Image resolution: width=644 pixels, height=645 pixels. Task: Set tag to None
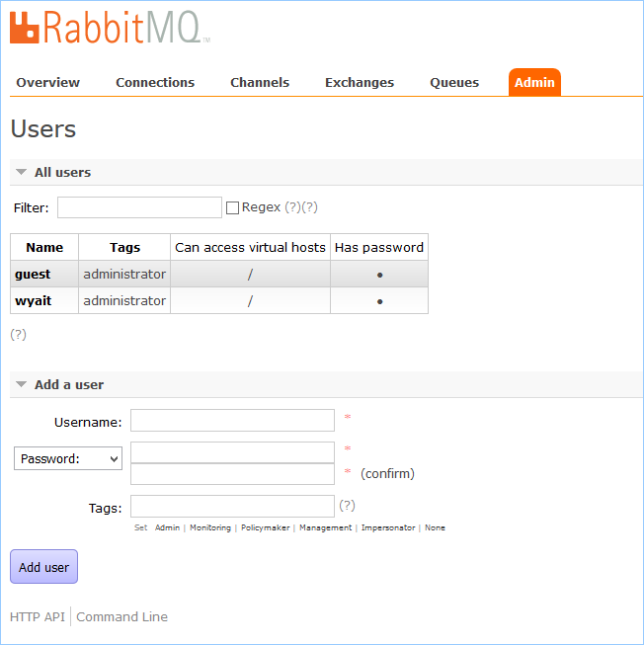click(x=435, y=527)
